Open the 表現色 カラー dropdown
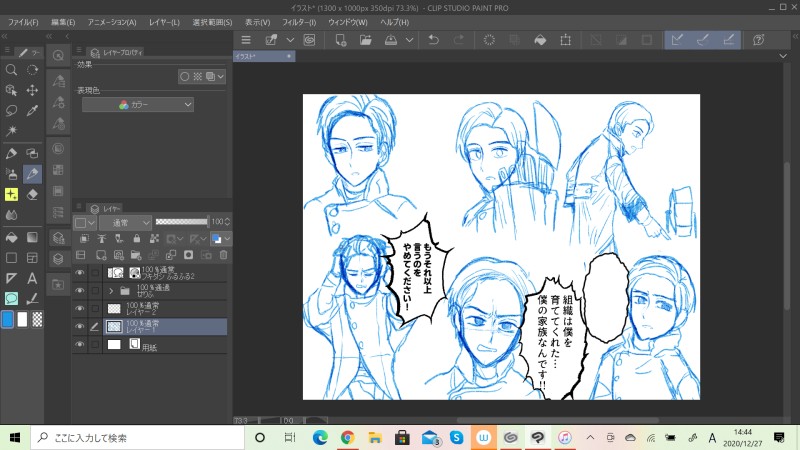Viewport: 800px width, 450px height. 138,104
